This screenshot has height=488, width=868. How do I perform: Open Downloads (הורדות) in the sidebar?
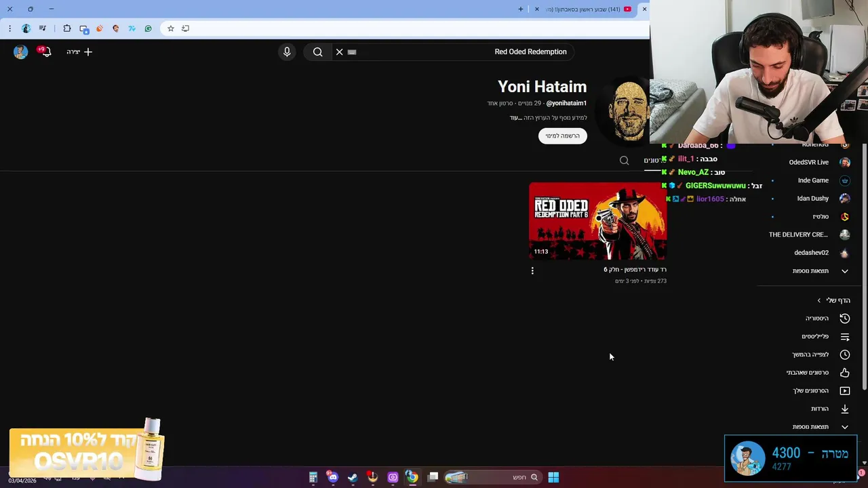(x=829, y=409)
